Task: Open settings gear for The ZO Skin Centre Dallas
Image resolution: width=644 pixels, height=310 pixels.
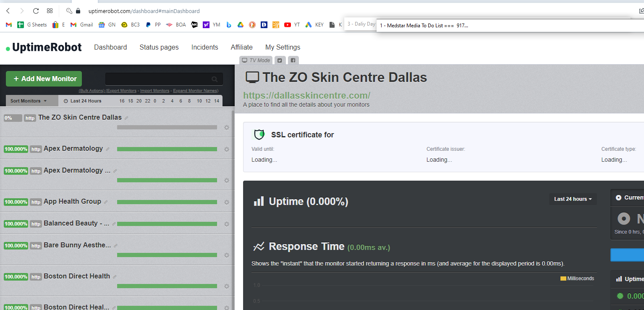Action: [x=227, y=128]
